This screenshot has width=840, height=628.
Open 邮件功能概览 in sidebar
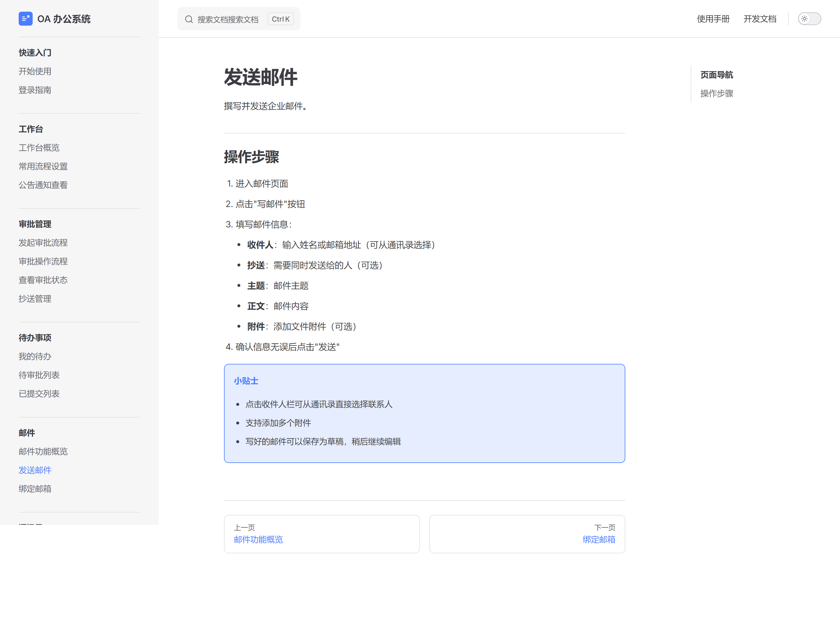(43, 451)
